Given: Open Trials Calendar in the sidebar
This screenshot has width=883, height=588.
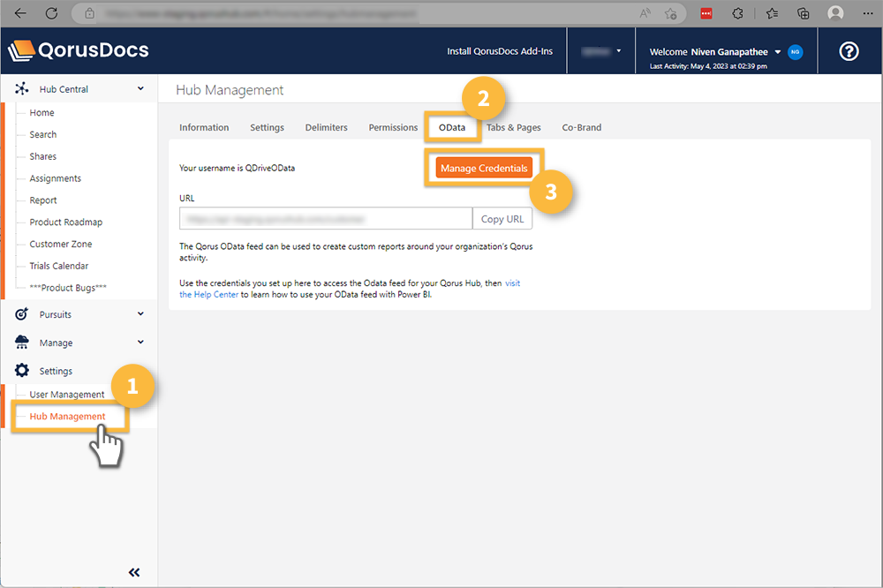Looking at the screenshot, I should click(x=58, y=266).
